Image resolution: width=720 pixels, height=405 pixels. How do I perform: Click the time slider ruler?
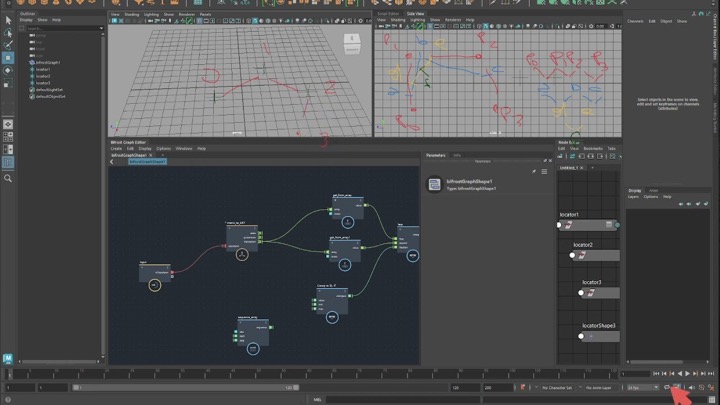point(311,373)
